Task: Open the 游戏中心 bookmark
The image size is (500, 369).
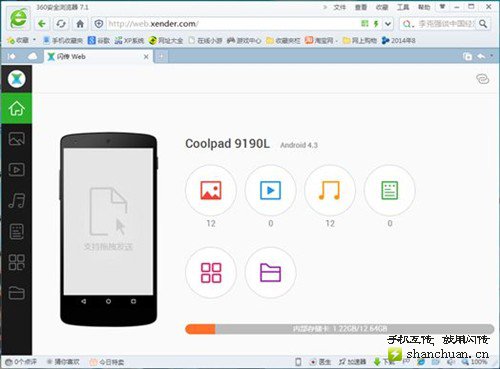Action: click(x=244, y=41)
